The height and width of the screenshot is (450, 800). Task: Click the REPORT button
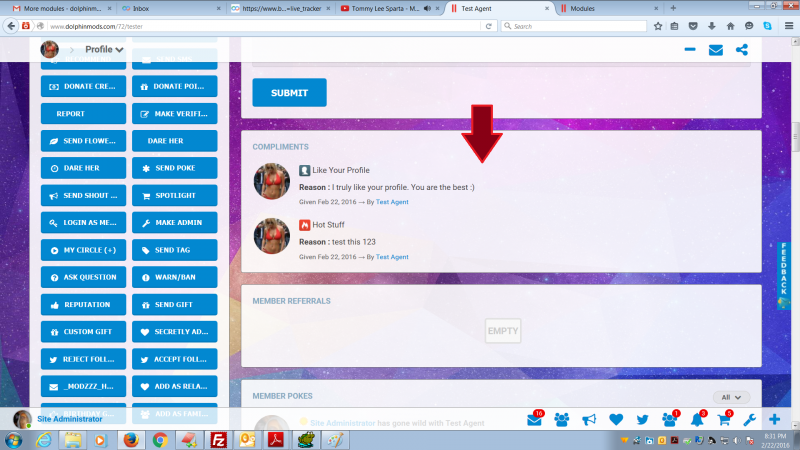[x=83, y=113]
